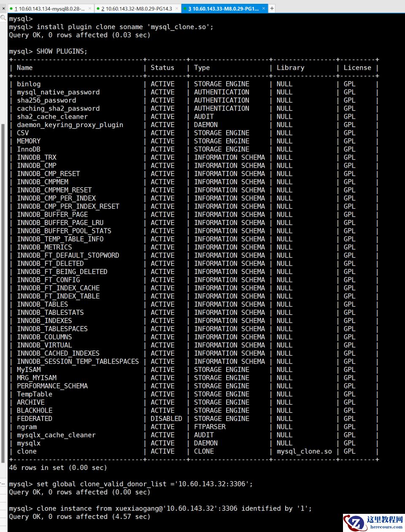Switch to the 10.60.143.32-M8.0.29-PG14.3 tab
Viewport: 405px width, 532px height.
tap(137, 8)
